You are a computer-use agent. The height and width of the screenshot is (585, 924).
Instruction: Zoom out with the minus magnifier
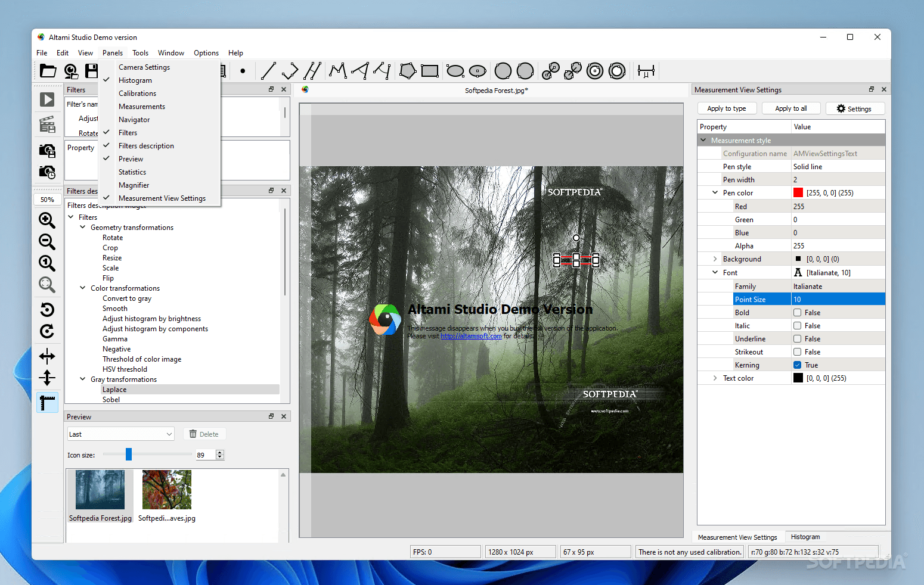47,241
